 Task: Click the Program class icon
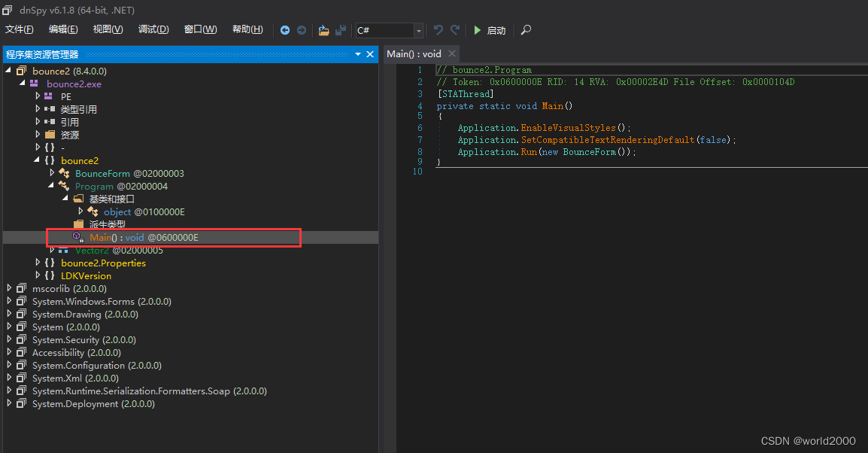(x=64, y=186)
